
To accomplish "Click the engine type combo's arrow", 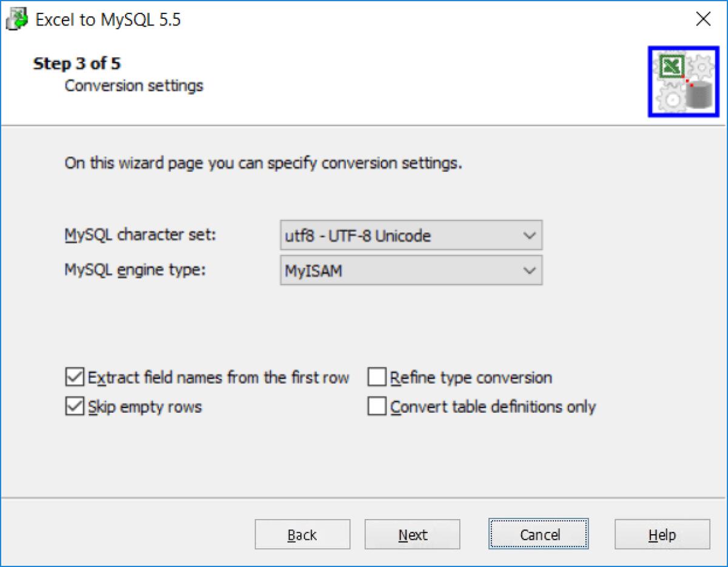I will (x=531, y=270).
